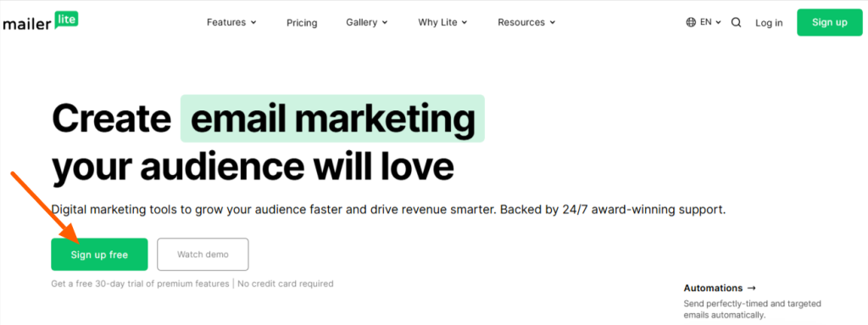Click the Sign up free button

pyautogui.click(x=99, y=255)
